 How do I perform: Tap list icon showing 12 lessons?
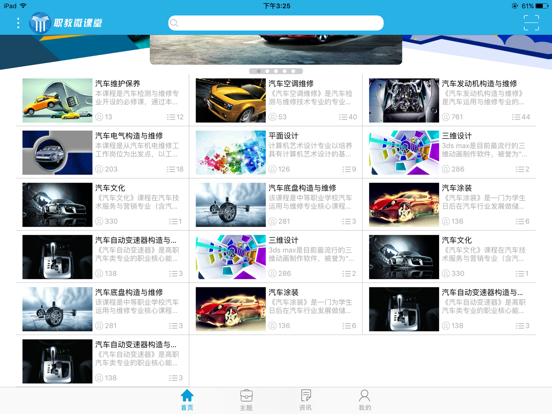(171, 117)
